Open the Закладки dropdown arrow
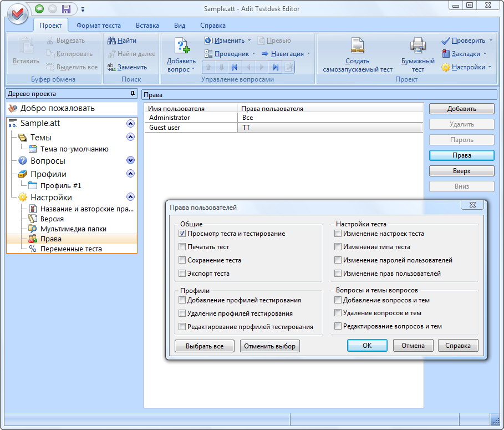 485,54
